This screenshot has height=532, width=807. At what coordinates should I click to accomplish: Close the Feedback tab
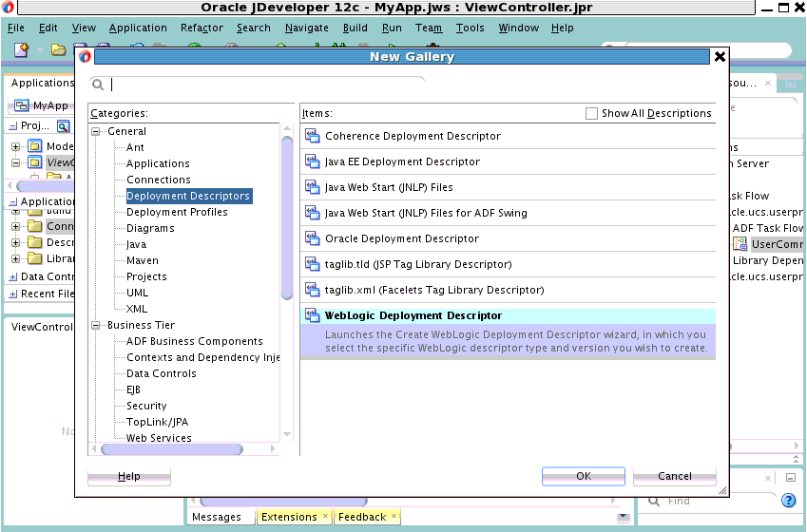(394, 516)
